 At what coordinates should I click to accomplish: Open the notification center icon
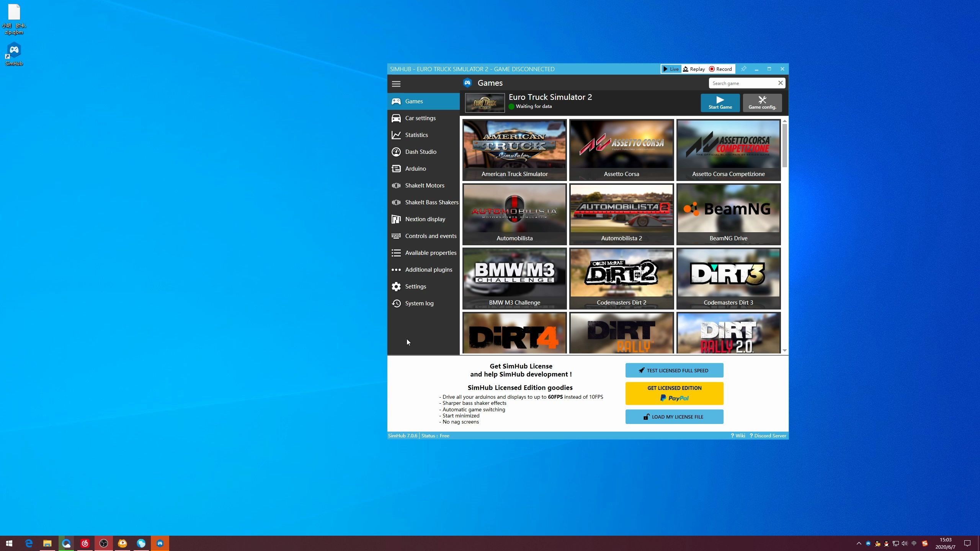pyautogui.click(x=967, y=543)
